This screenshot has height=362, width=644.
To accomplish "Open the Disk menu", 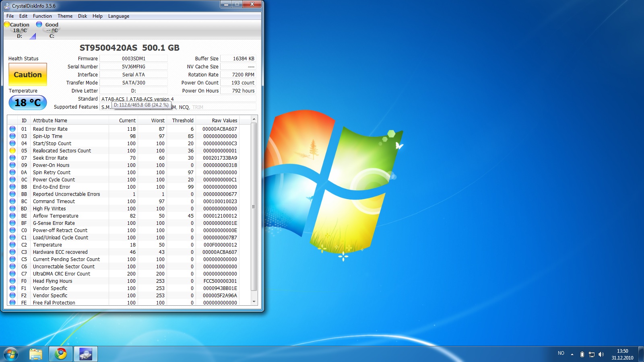I will [83, 16].
